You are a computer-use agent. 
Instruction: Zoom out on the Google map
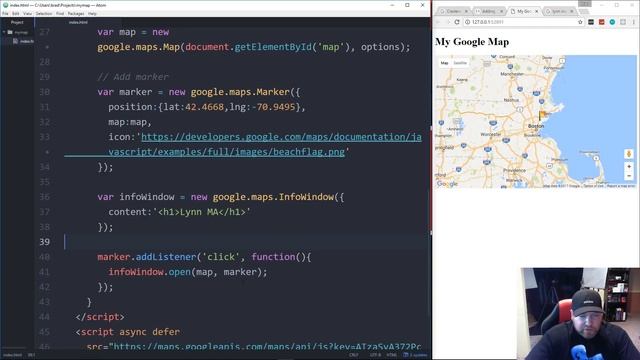[x=629, y=176]
